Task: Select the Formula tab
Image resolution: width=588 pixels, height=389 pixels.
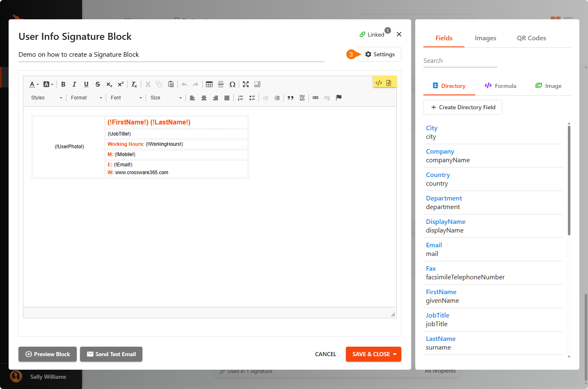Action: [500, 86]
